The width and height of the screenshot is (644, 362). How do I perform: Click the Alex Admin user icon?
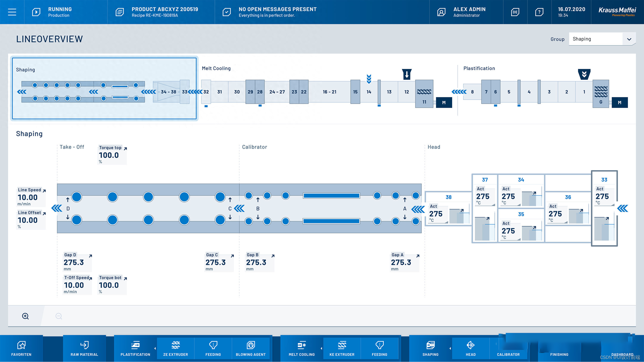tap(441, 12)
